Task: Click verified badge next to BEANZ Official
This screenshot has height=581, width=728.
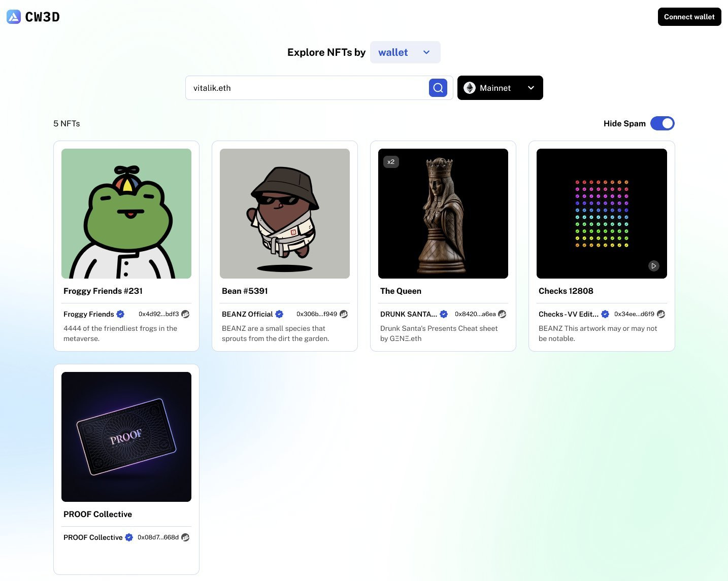Action: [279, 314]
